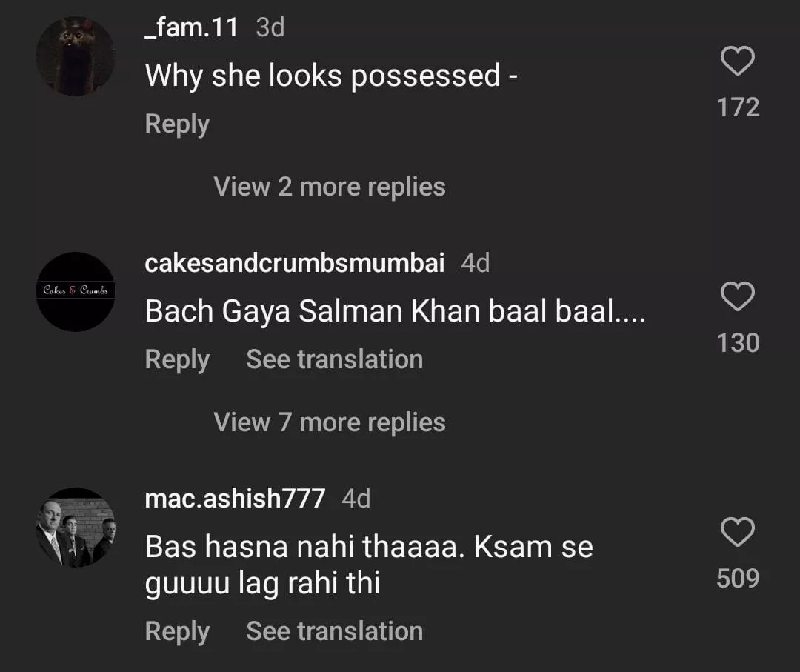Open mac.ashish777's profile avatar
The width and height of the screenshot is (800, 672).
tap(76, 527)
